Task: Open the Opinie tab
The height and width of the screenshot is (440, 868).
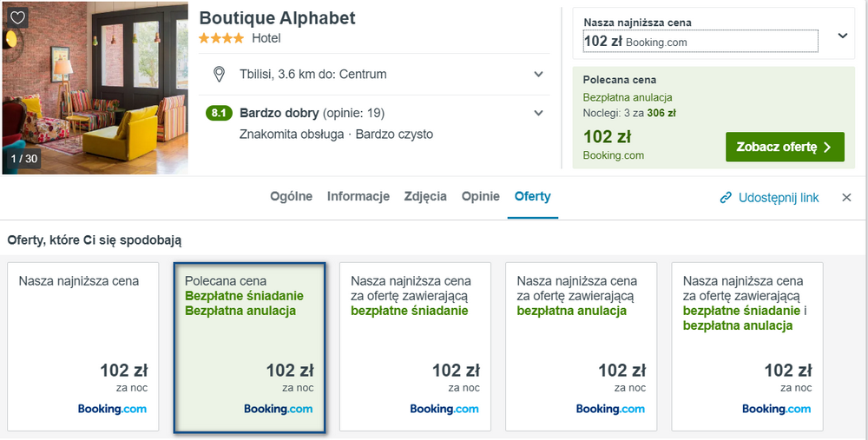Action: [x=481, y=196]
